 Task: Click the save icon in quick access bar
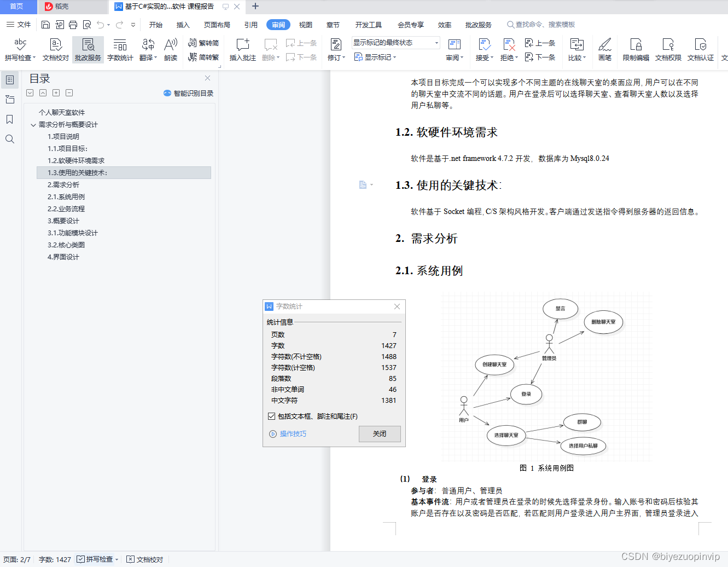coord(46,25)
